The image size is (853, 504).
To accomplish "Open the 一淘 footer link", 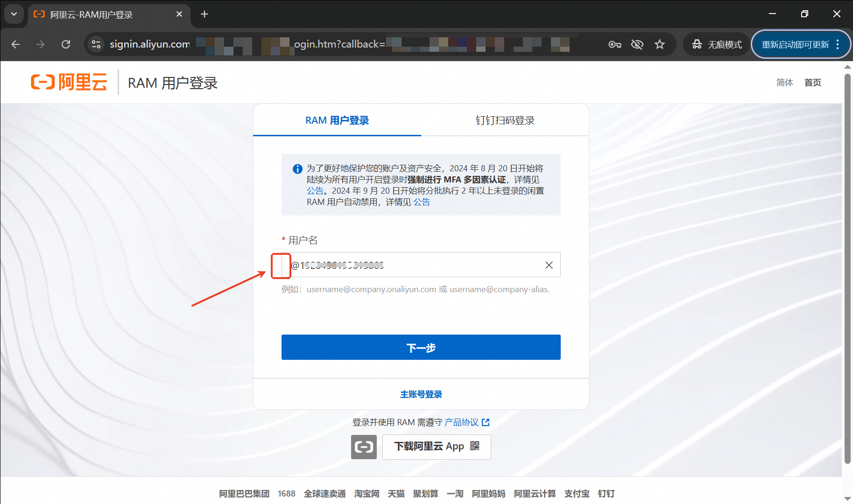I will point(455,494).
